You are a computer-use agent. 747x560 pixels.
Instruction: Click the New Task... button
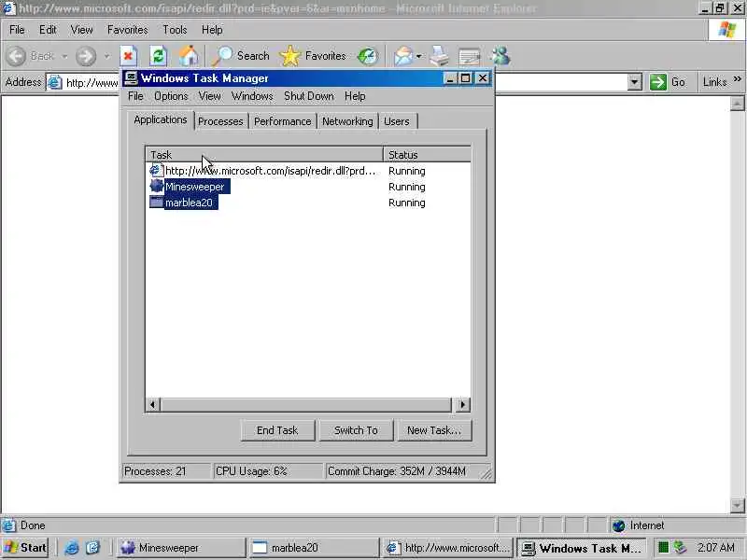434,430
